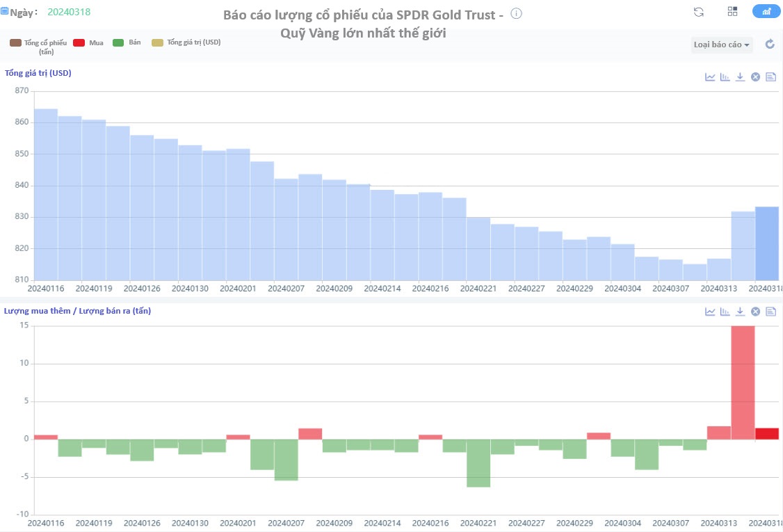The width and height of the screenshot is (783, 532).
Task: Toggle the Bán legend series
Action: 127,42
